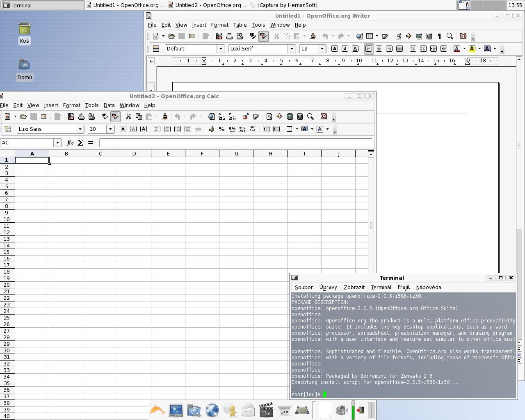Copy selection in Calc toolbar
This screenshot has width=525, height=420.
[x=139, y=116]
